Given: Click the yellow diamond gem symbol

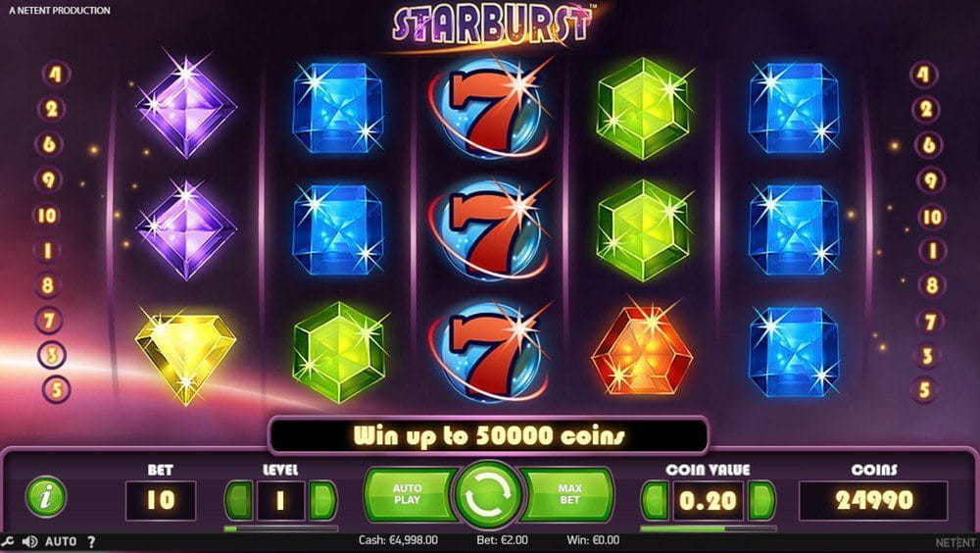Looking at the screenshot, I should tap(185, 355).
